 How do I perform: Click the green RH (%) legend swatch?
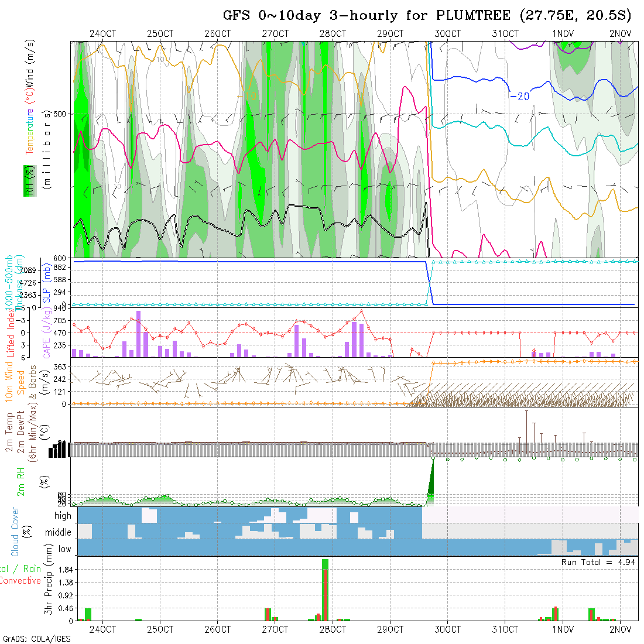(28, 191)
